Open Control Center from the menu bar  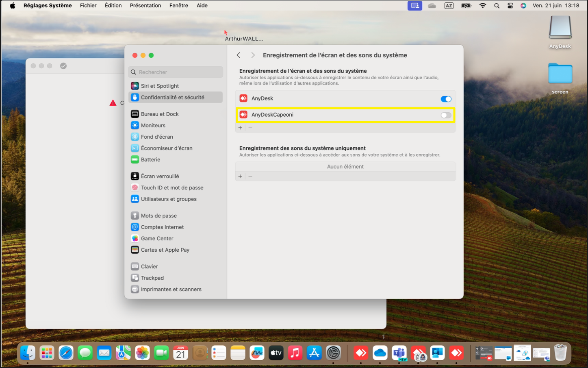pyautogui.click(x=510, y=5)
